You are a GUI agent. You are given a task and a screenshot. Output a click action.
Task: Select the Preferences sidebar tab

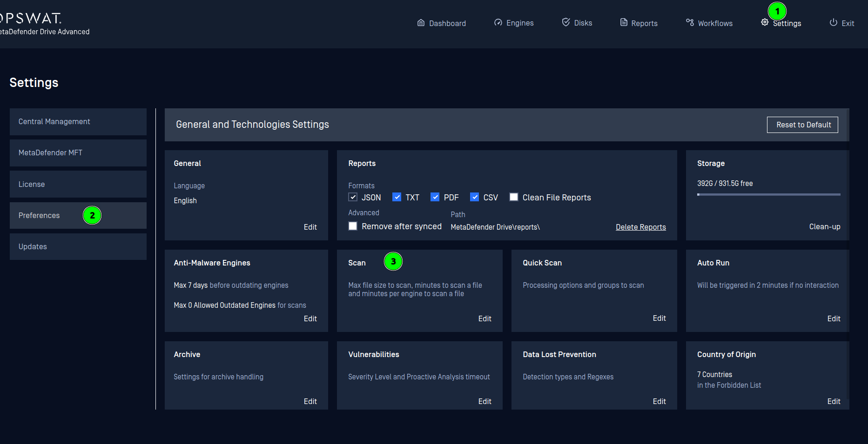click(78, 215)
